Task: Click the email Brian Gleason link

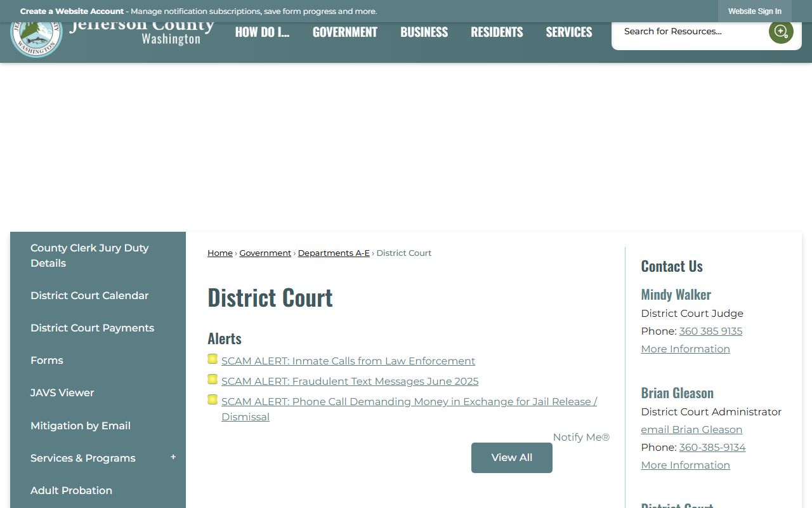Action: click(x=691, y=429)
